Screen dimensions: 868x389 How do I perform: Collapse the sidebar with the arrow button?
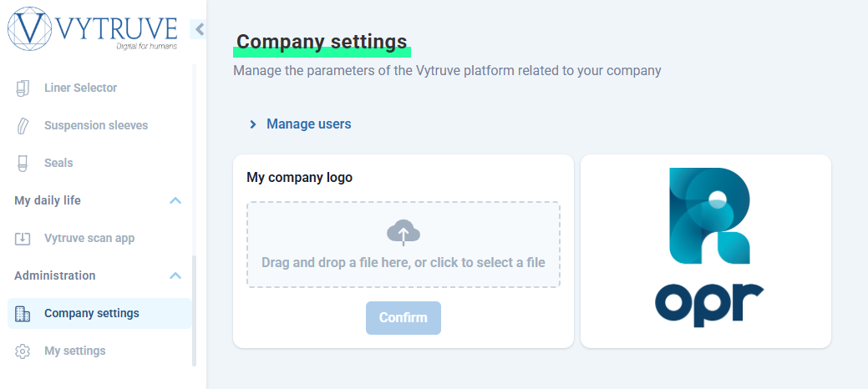tap(199, 29)
